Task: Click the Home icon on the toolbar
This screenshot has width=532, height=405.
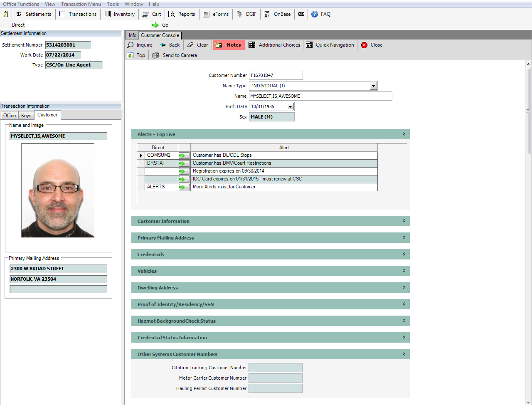Action: coord(5,14)
